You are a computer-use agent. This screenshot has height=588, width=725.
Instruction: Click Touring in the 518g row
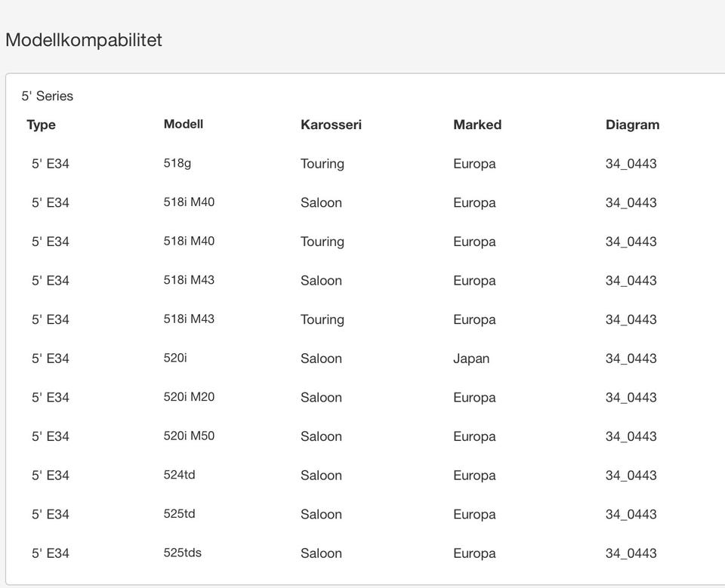322,164
